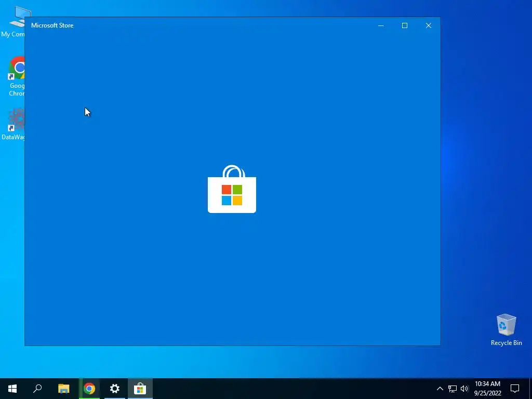Open taskbar search magnifier

tap(37, 389)
